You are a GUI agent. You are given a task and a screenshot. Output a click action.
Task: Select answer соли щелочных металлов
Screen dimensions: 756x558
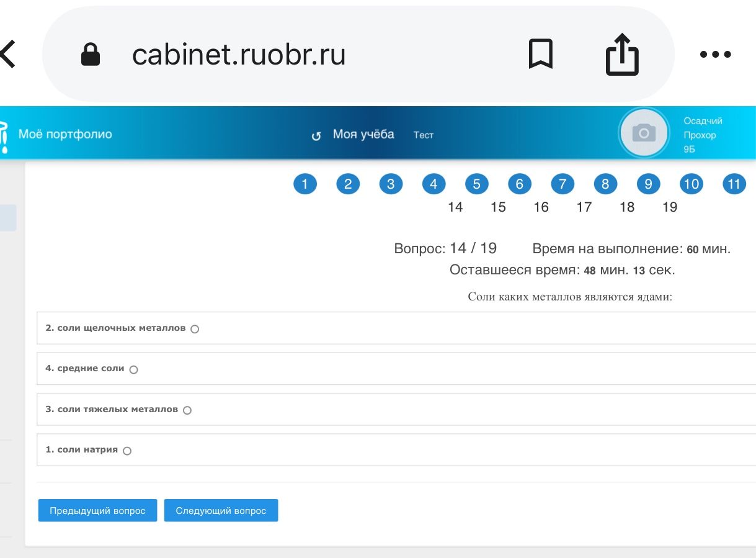tap(195, 329)
